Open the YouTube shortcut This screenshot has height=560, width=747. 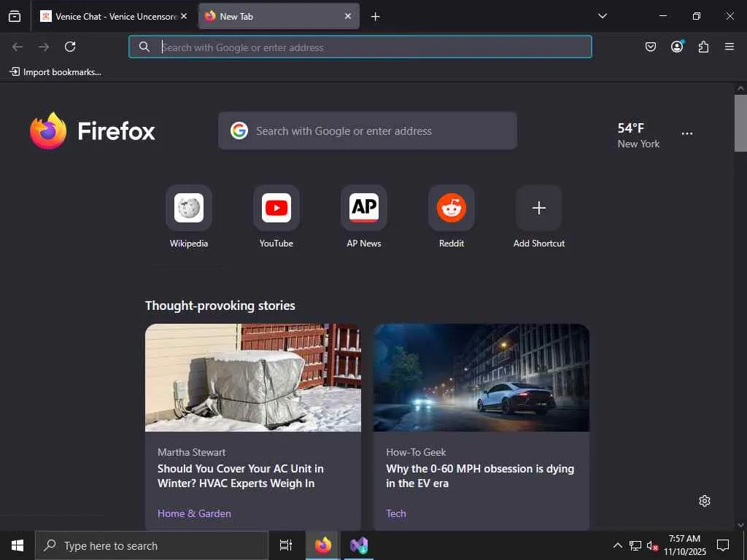(x=276, y=217)
